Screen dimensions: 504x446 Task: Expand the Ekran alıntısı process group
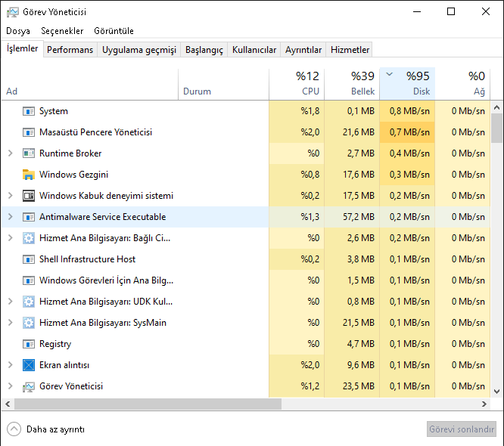[x=10, y=365]
